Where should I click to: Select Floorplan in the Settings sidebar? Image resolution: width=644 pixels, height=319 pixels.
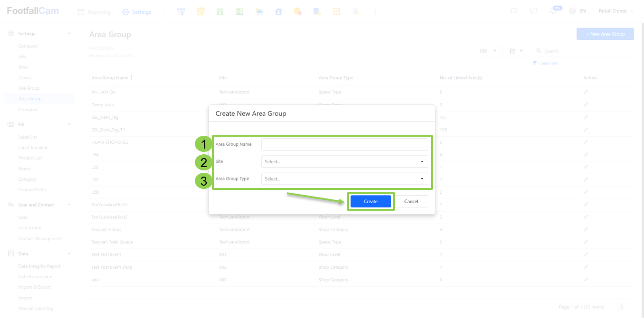tap(28, 110)
